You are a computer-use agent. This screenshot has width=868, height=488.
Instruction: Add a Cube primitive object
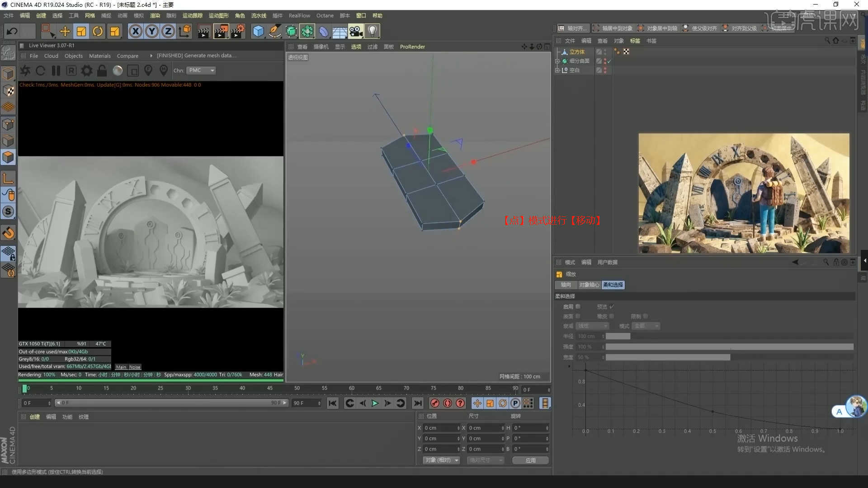258,31
